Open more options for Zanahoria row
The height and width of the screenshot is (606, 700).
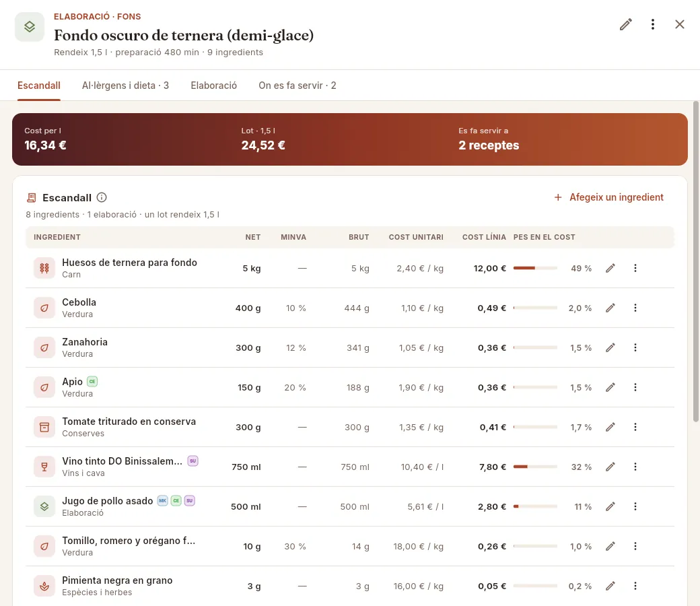[635, 347]
